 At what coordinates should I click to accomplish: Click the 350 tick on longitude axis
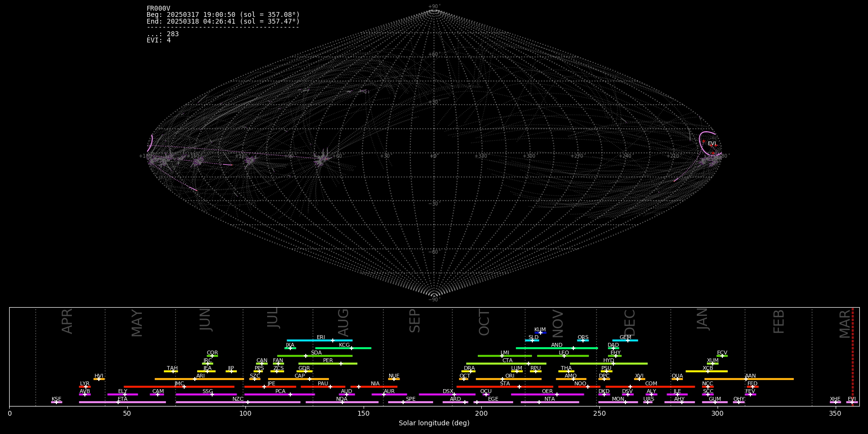click(x=836, y=413)
